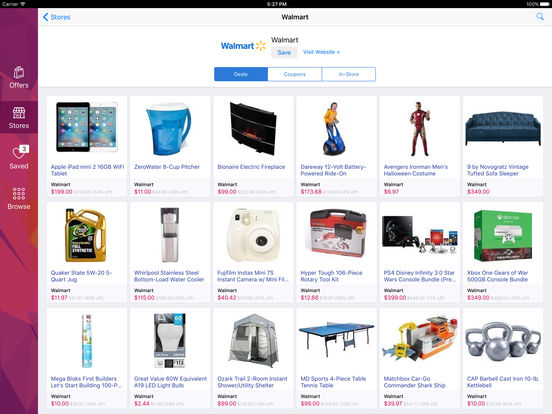The height and width of the screenshot is (414, 552).
Task: Go back to Stores list
Action: click(56, 17)
